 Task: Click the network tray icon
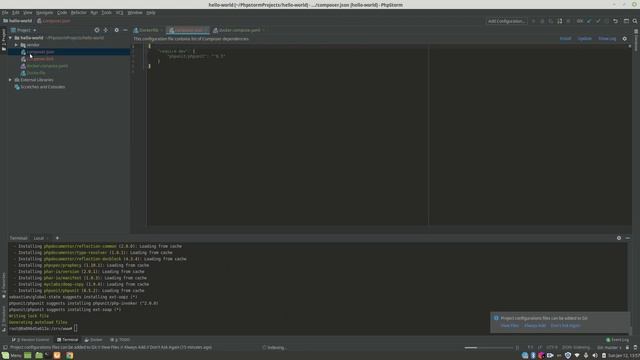[x=577, y=356]
